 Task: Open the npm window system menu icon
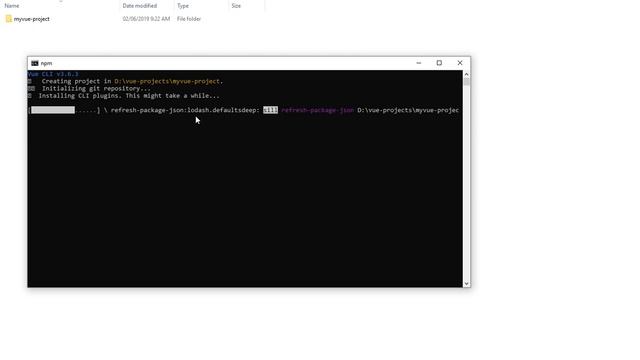click(35, 63)
